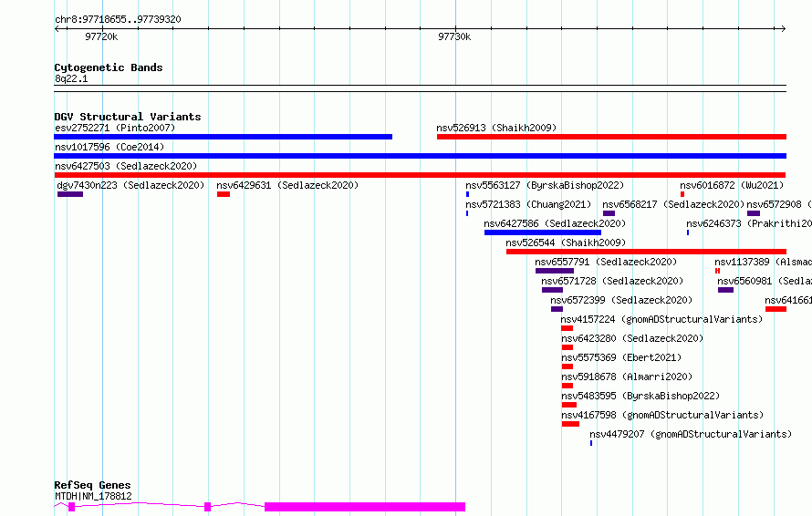Select the red bar under nsv526544
Screen dimensions: 812x516
(646, 252)
